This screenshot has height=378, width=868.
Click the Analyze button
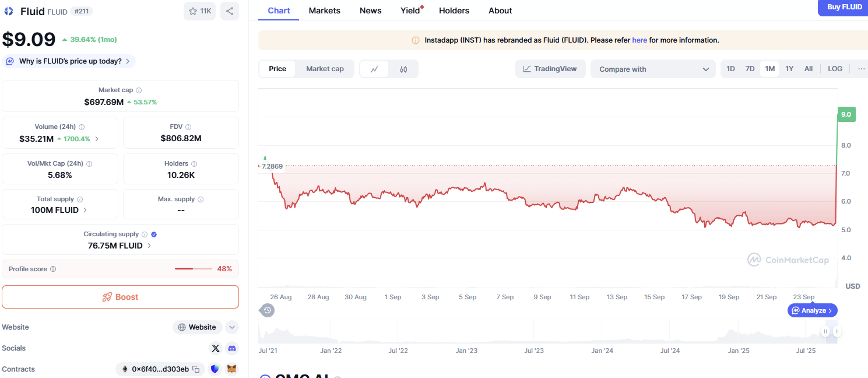pyautogui.click(x=813, y=310)
